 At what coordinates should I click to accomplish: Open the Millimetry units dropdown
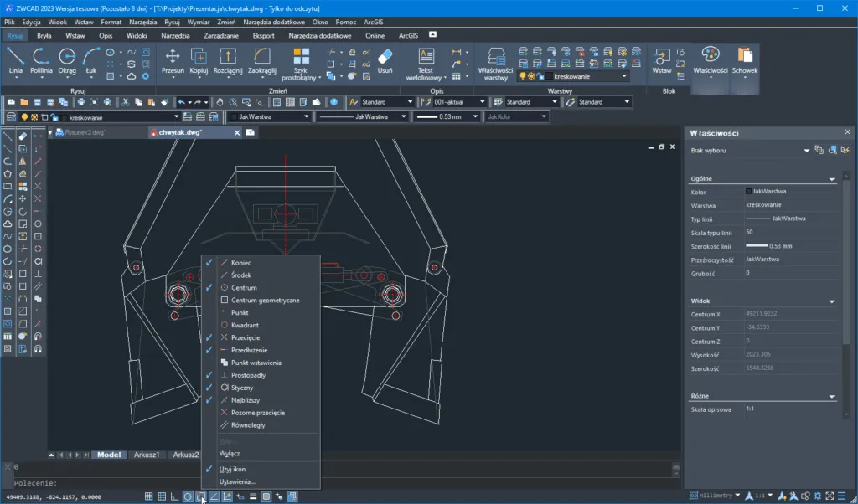[716, 496]
